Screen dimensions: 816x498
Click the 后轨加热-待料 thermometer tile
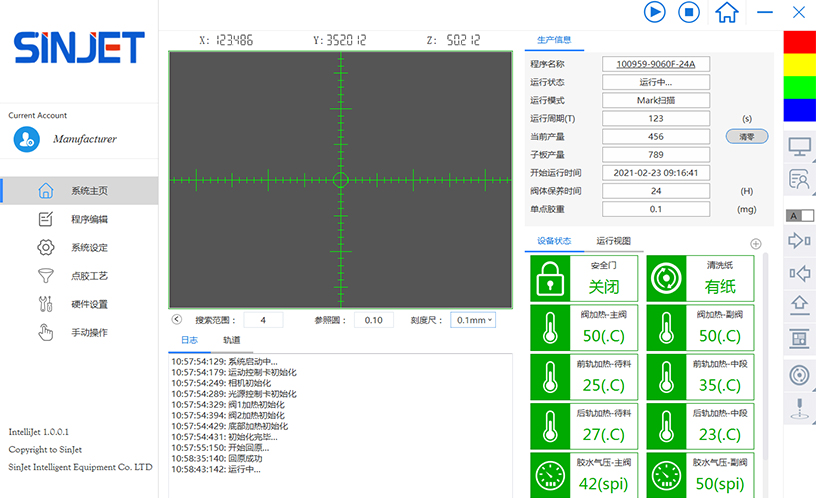tap(584, 426)
